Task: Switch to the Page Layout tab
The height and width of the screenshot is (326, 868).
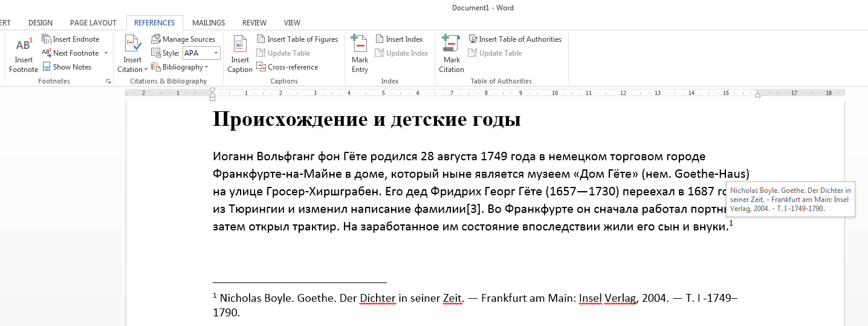Action: click(x=93, y=23)
